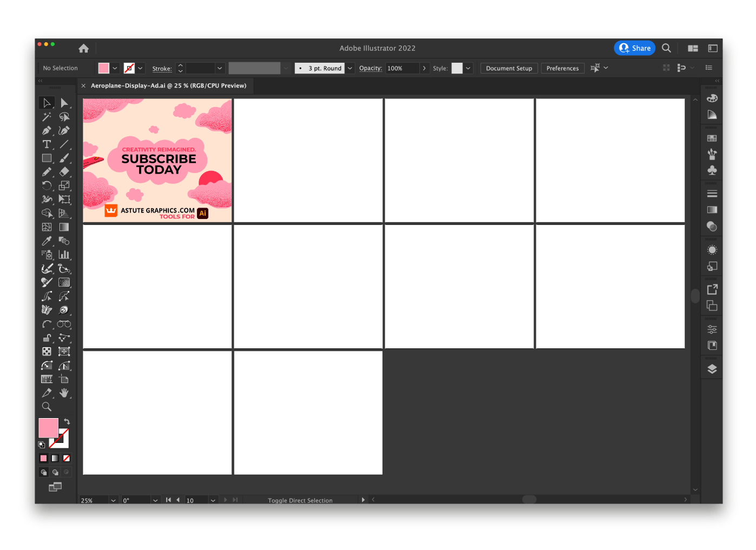
Task: Expand the 3 pt. Round brush dropdown
Action: [350, 68]
